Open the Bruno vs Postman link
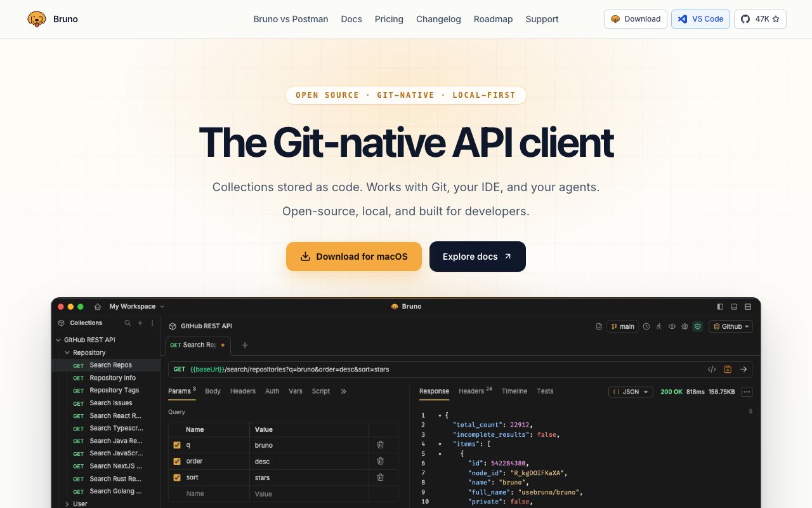This screenshot has width=812, height=508. 291,19
